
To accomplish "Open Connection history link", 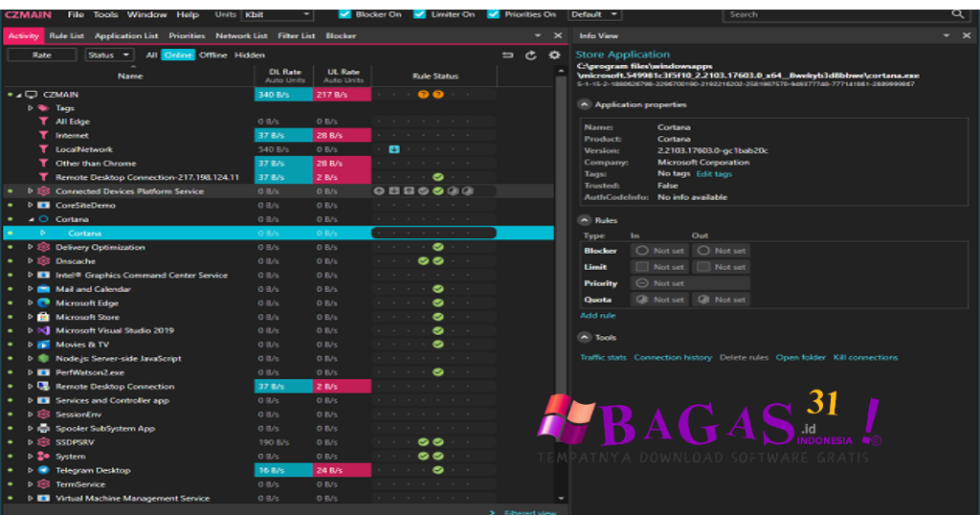I will coord(673,357).
